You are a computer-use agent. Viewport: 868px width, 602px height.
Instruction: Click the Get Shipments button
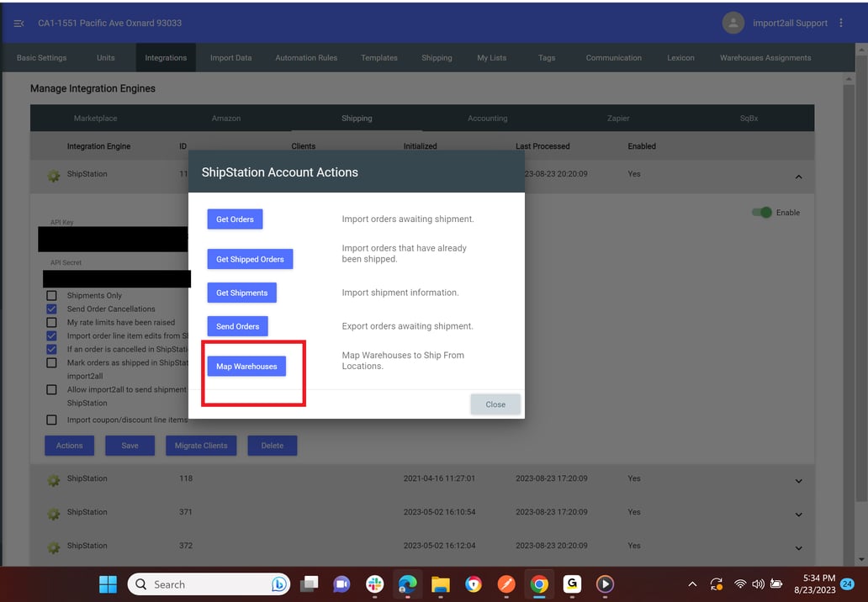pos(241,293)
